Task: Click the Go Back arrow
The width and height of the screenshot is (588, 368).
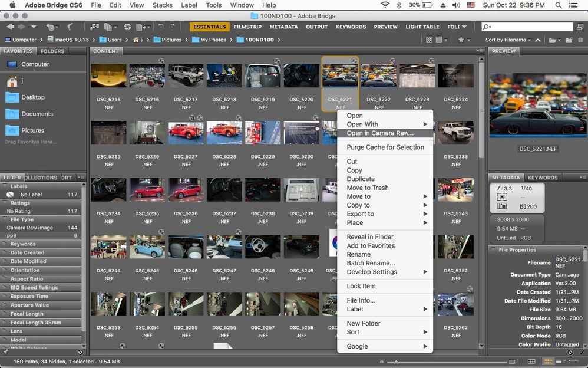Action: point(10,27)
